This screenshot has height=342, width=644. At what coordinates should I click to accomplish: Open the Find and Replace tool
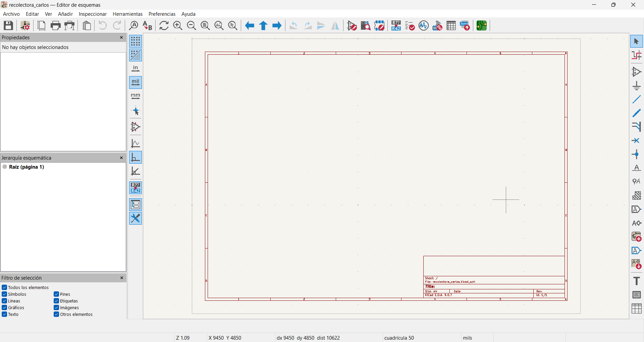point(148,25)
